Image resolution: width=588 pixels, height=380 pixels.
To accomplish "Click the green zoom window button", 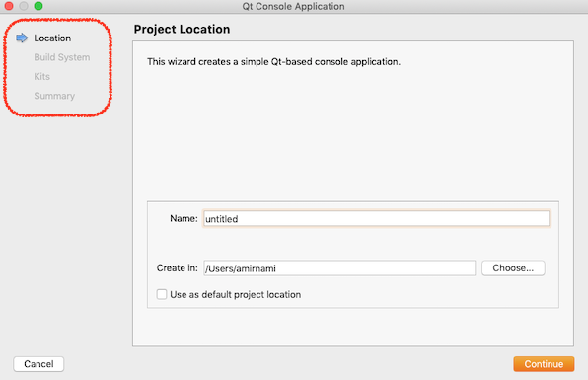I will pos(38,6).
